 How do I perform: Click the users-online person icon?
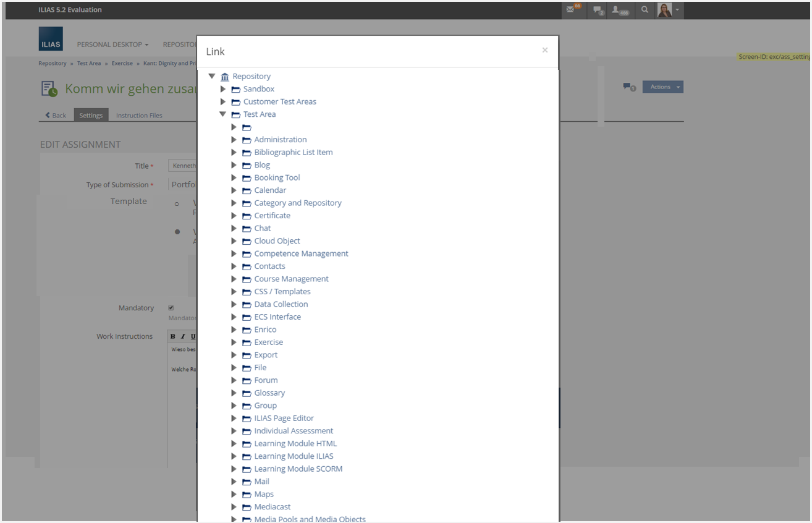[x=617, y=10]
